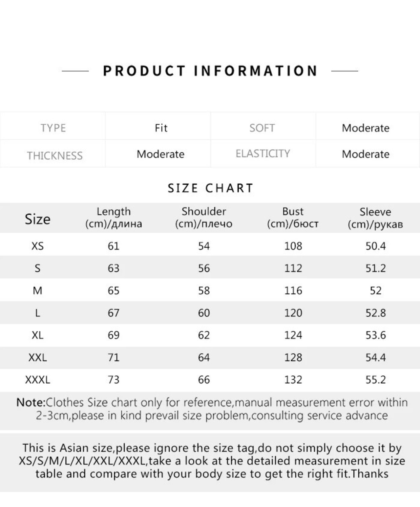Select the Asian size disclaimer text
This screenshot has height=507, width=420.
tap(212, 461)
